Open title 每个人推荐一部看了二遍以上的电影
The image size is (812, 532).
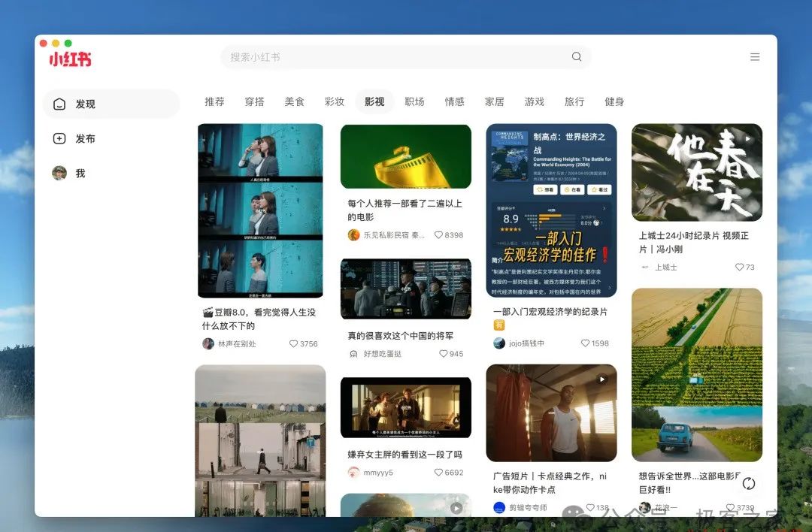coord(405,210)
